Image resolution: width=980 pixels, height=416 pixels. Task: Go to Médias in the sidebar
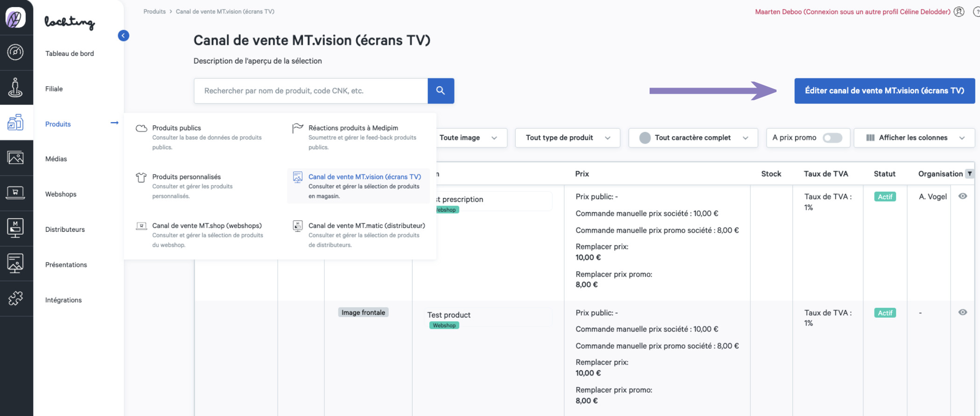(x=56, y=159)
